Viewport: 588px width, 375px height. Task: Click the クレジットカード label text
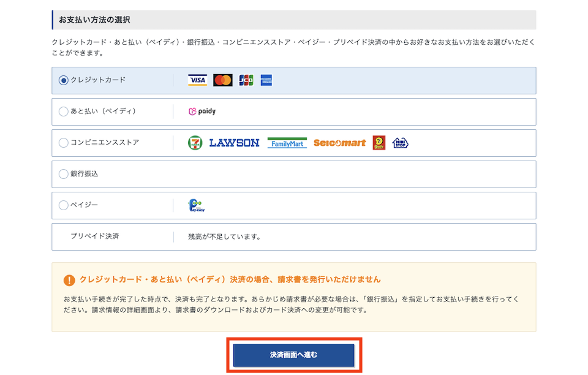[x=98, y=80]
